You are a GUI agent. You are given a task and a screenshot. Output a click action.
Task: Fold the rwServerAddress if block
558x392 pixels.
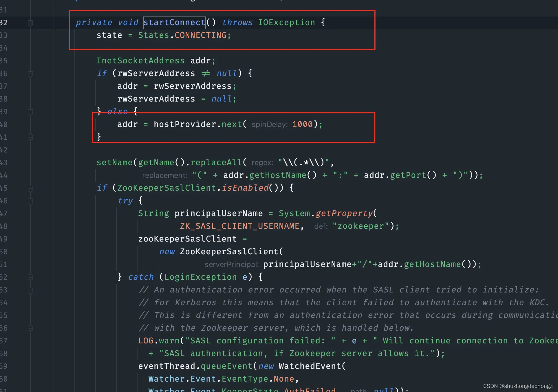point(30,74)
